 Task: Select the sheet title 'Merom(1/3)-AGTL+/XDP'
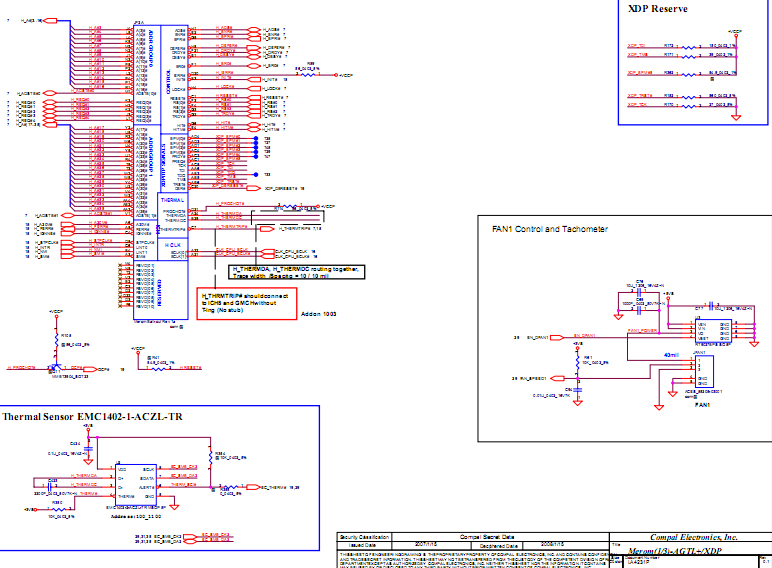pyautogui.click(x=675, y=551)
